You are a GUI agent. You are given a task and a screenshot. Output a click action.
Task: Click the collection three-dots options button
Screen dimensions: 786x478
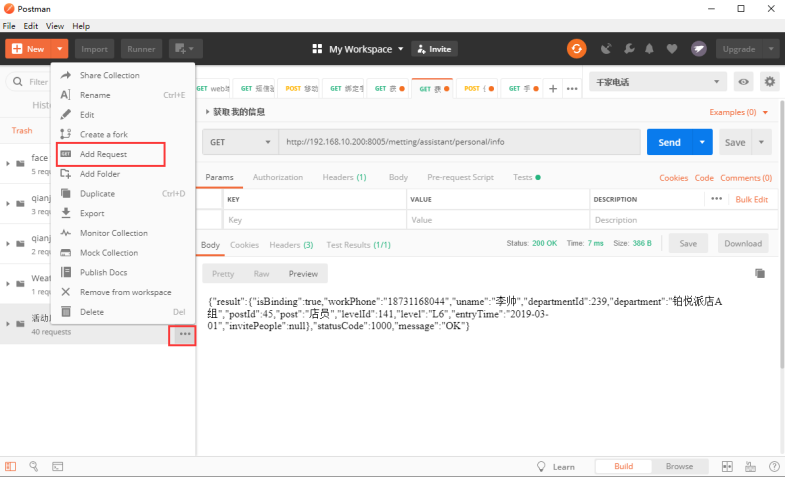pyautogui.click(x=184, y=334)
